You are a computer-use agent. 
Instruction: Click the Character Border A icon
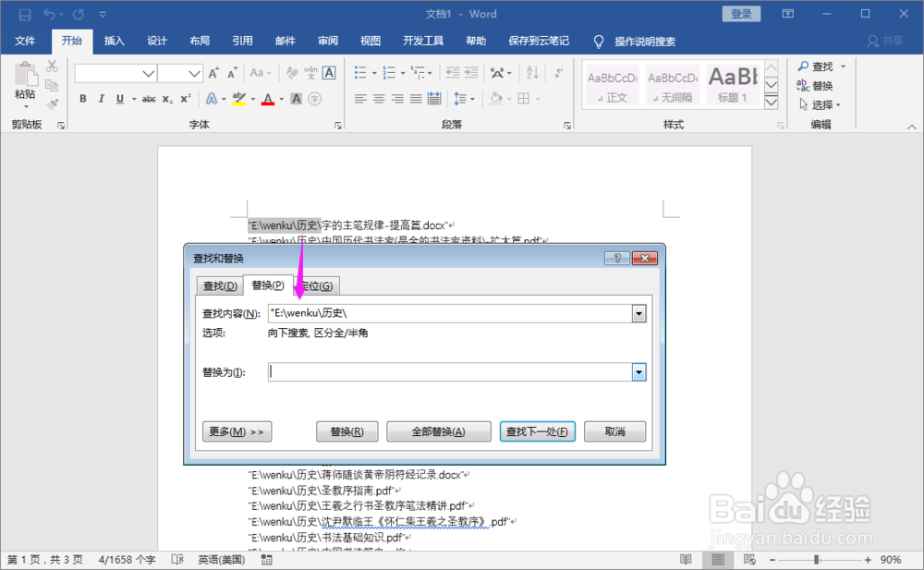[x=329, y=72]
